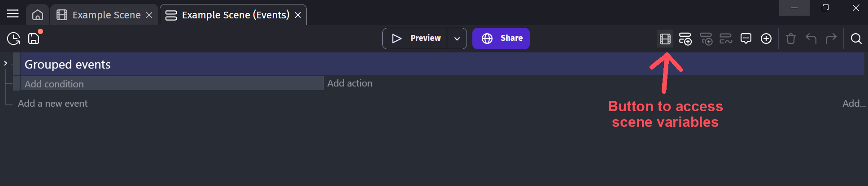Add a sub-event toolbar icon
This screenshot has width=868, height=186.
pos(706,39)
